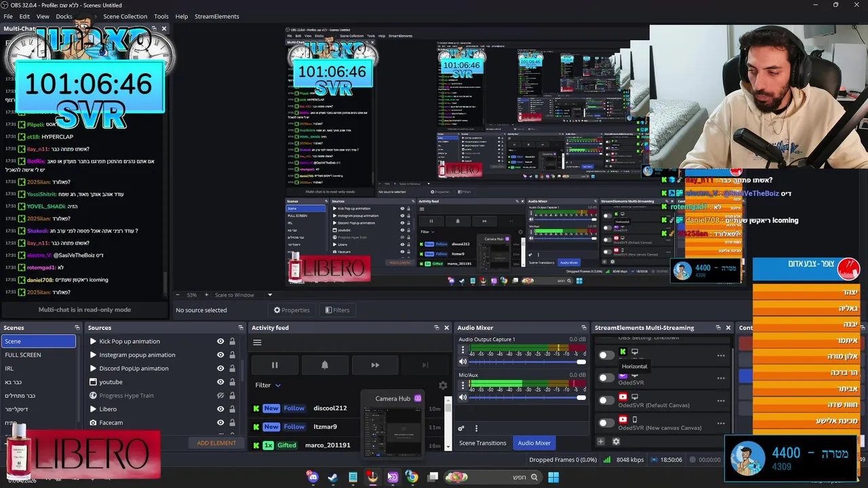Float the Audio Mixer dock panel
The height and width of the screenshot is (488, 868).
point(583,328)
